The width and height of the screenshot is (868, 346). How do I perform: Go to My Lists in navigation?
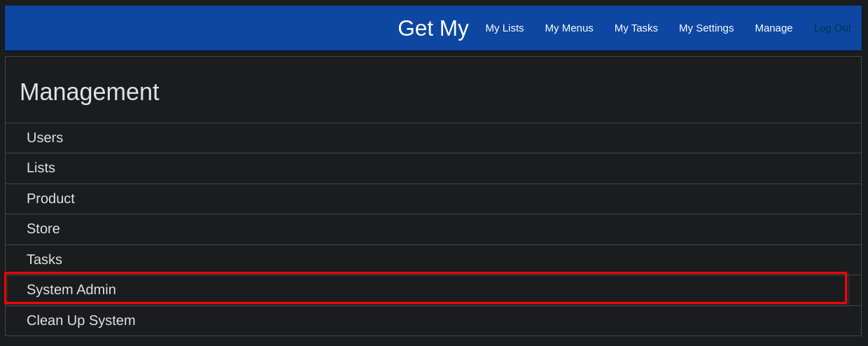pyautogui.click(x=505, y=28)
